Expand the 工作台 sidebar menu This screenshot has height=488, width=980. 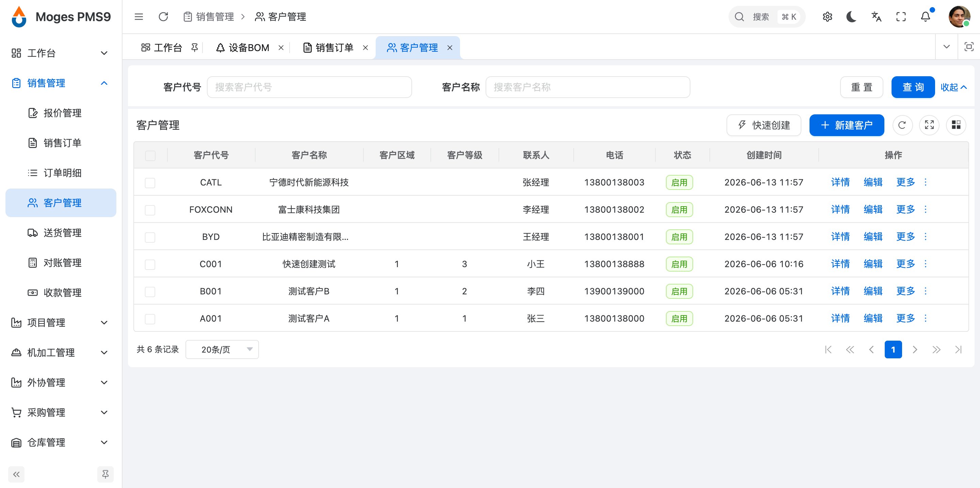[61, 53]
